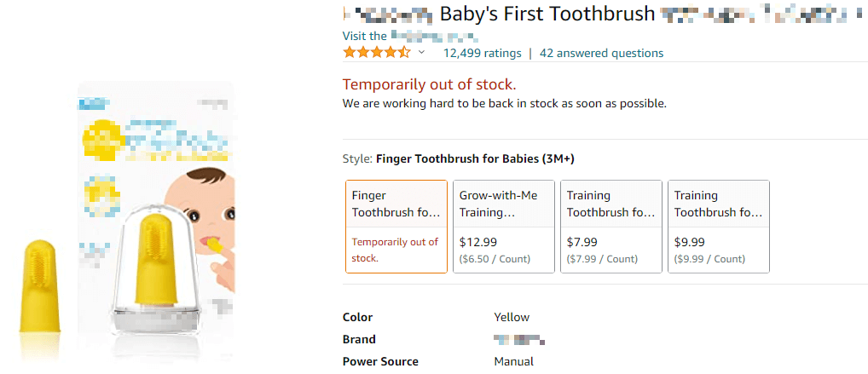
Task: Click the Manual power source value
Action: (x=513, y=361)
